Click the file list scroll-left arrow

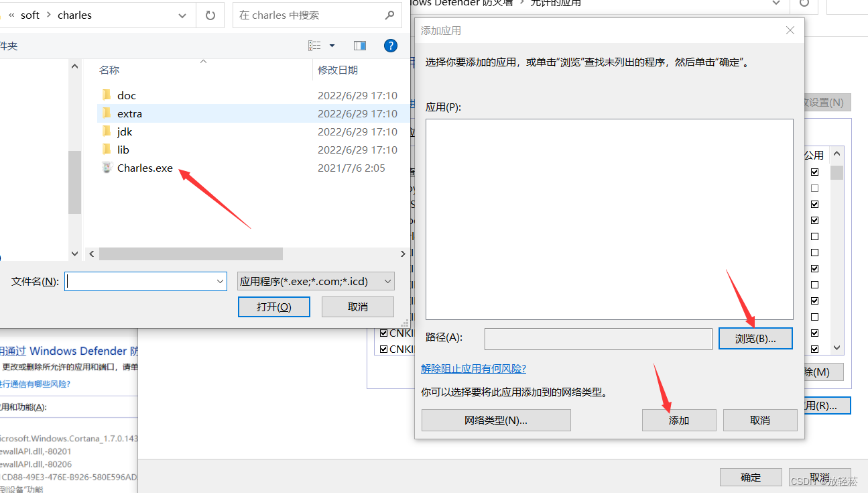point(92,254)
